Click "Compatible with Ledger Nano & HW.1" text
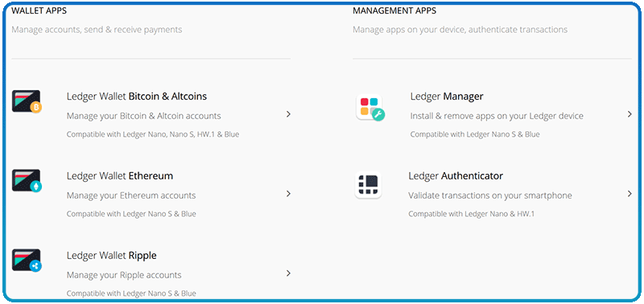This screenshot has width=644, height=304. 471,214
